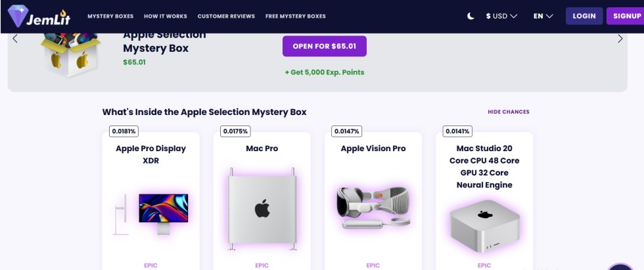Open the USD currency dropdown

click(x=501, y=16)
